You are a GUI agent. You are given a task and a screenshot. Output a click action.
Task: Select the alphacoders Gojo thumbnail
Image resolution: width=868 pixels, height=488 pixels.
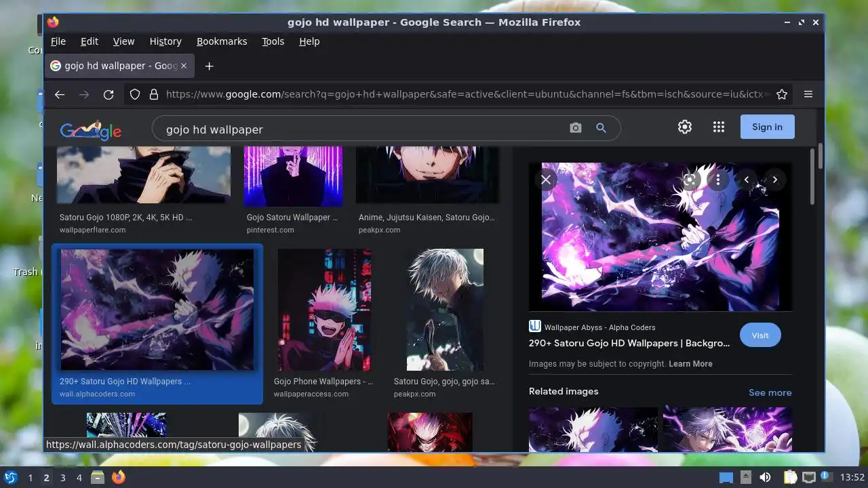pyautogui.click(x=157, y=310)
